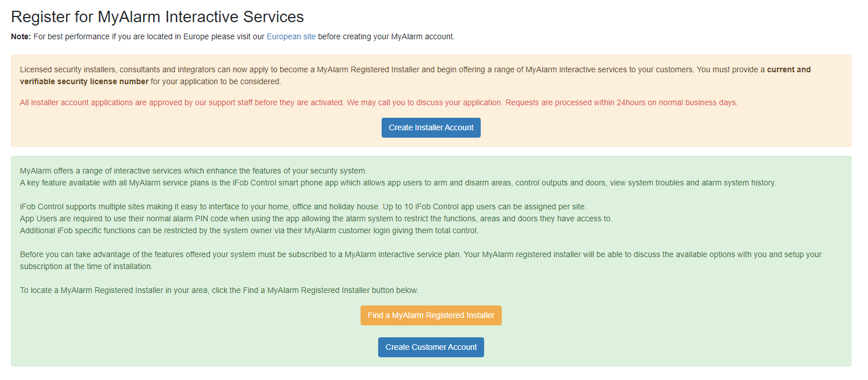
Task: Click the 'Register for MyAlarm Interactive Services' heading
Action: pos(157,16)
